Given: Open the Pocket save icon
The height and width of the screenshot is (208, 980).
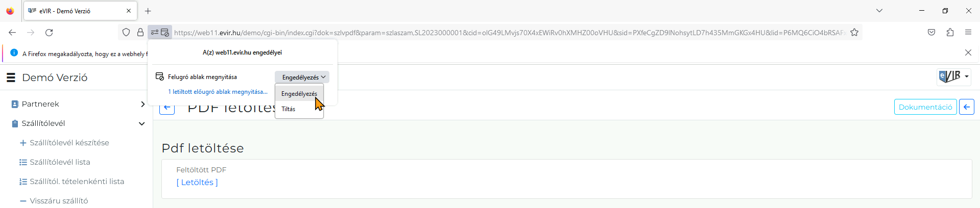Looking at the screenshot, I should coord(931,33).
